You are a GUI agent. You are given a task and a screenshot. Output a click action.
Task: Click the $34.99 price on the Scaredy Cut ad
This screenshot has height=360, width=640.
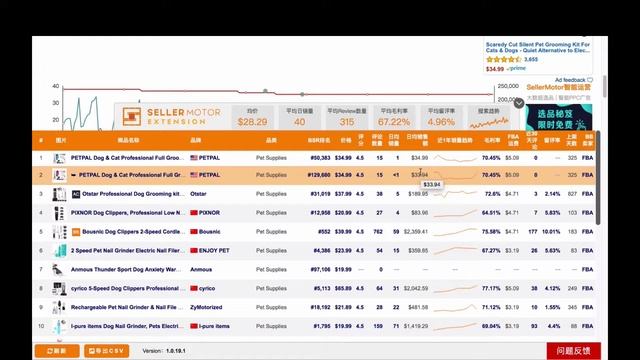click(x=495, y=69)
